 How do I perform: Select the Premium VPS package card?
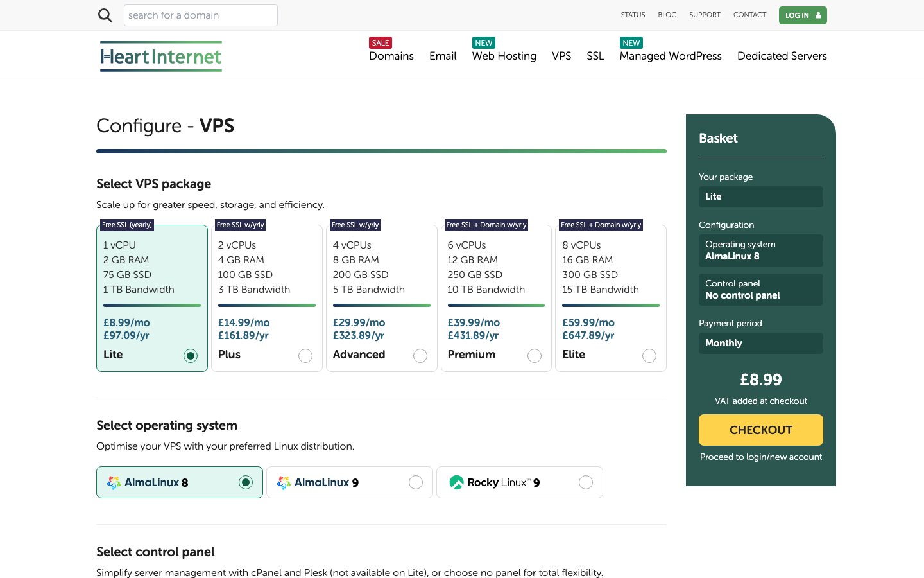[x=496, y=298]
